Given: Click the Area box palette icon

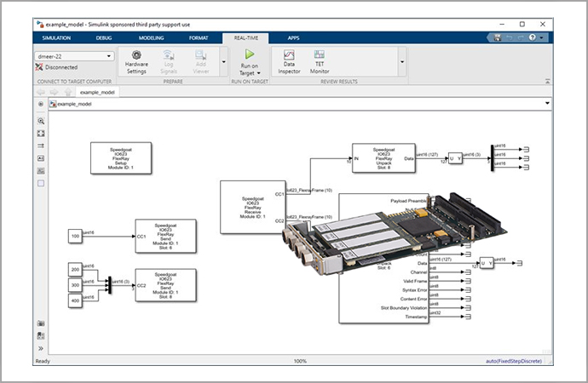Looking at the screenshot, I should pos(41,184).
